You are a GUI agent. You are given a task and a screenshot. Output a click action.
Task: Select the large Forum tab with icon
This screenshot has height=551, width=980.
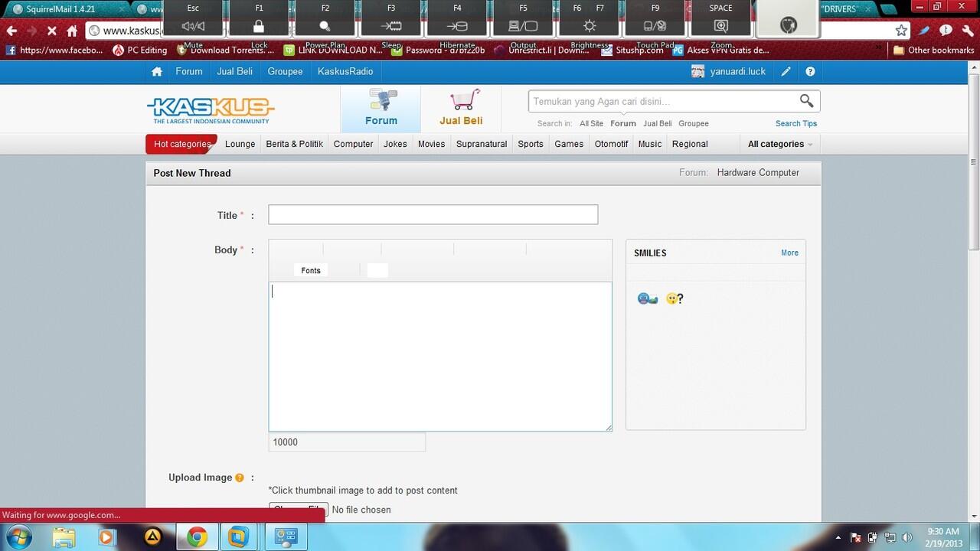click(x=381, y=108)
